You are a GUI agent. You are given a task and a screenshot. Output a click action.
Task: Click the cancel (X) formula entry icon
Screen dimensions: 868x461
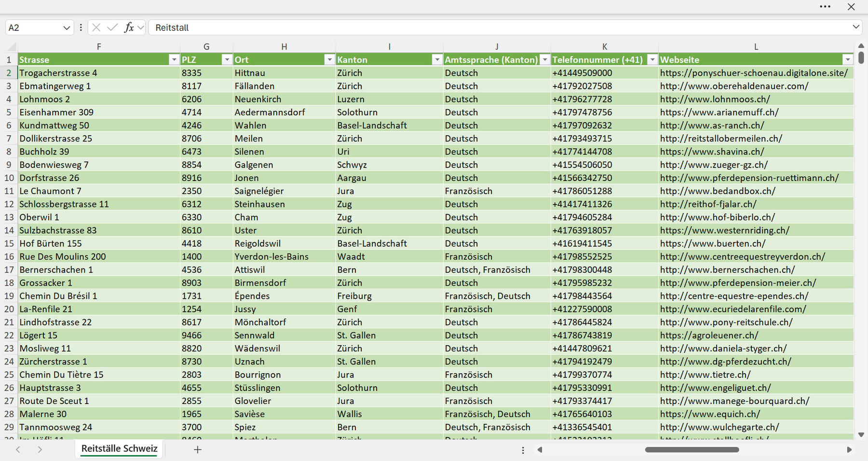(x=96, y=28)
